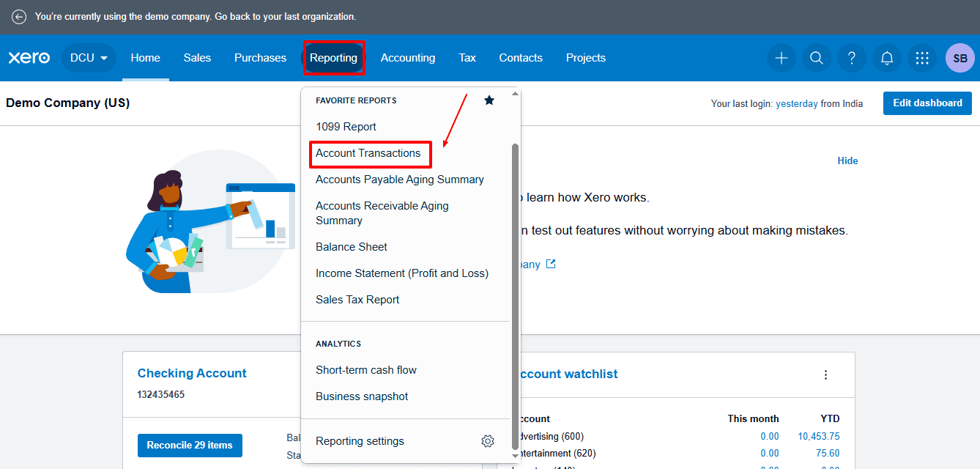This screenshot has width=980, height=469.
Task: Open the Accounting menu
Action: [x=408, y=58]
